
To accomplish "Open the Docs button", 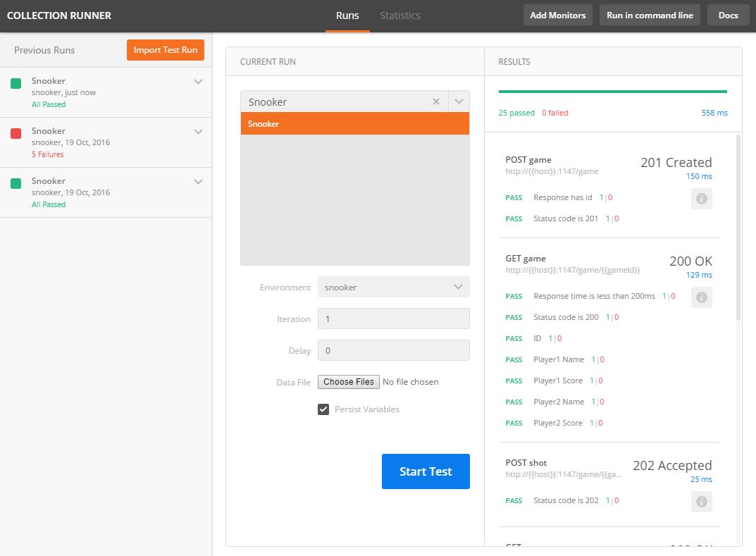I will click(728, 15).
